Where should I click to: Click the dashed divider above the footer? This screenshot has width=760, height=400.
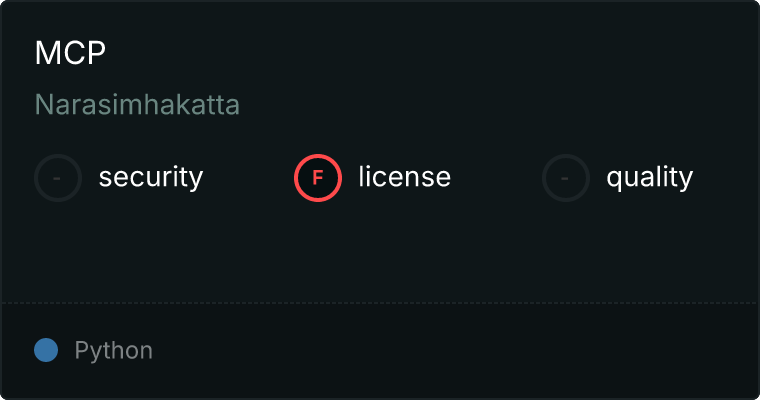pyautogui.click(x=380, y=302)
